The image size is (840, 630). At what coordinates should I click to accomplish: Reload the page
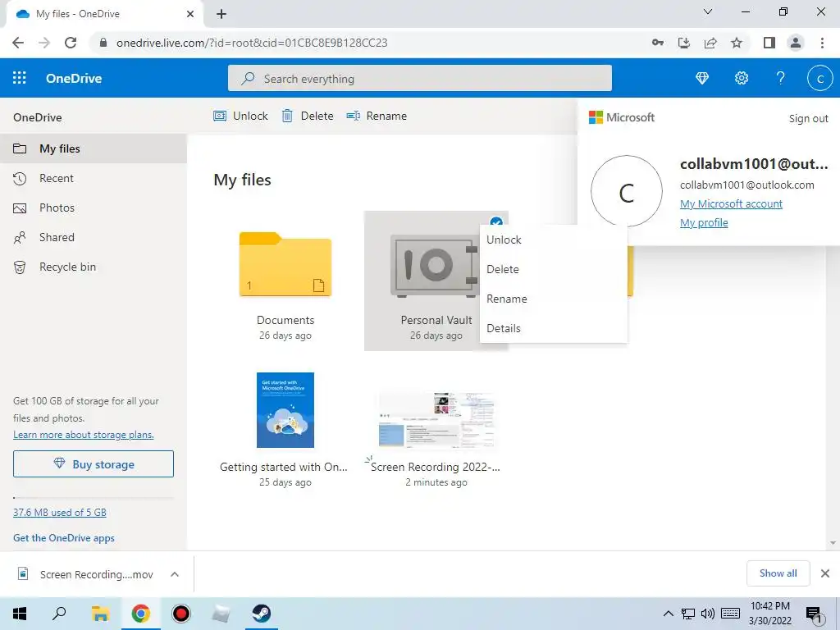[x=71, y=43]
